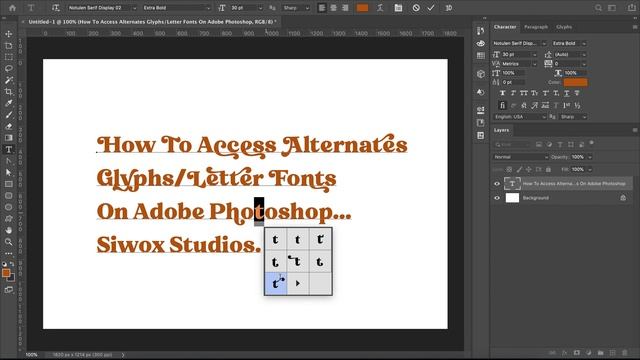
Task: Open language English: USA dropdown
Action: [x=519, y=117]
